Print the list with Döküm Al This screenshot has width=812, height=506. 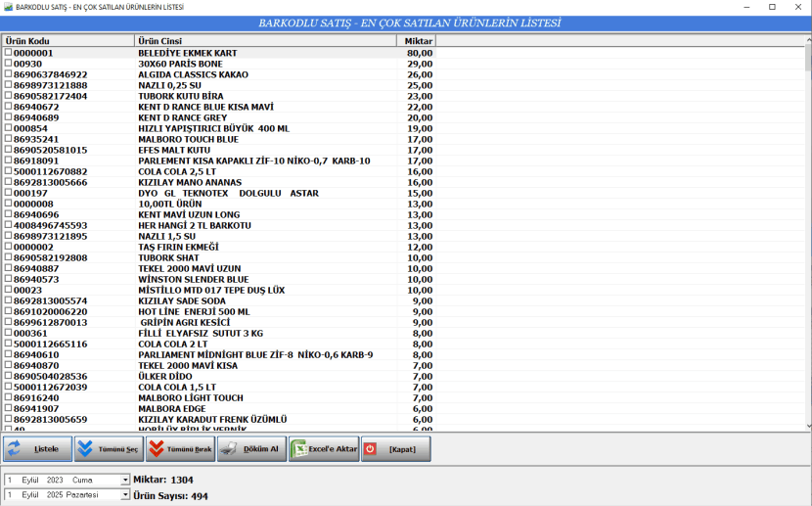(x=252, y=449)
